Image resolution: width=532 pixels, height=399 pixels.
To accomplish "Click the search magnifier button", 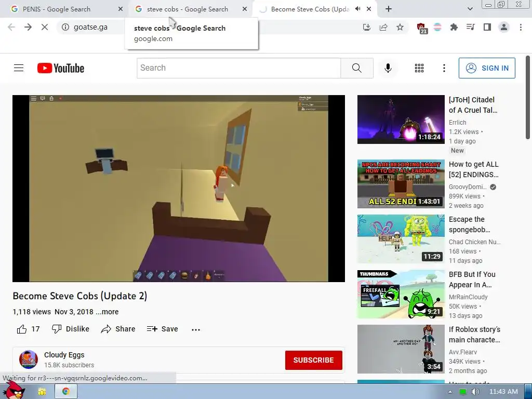I will pos(356,68).
